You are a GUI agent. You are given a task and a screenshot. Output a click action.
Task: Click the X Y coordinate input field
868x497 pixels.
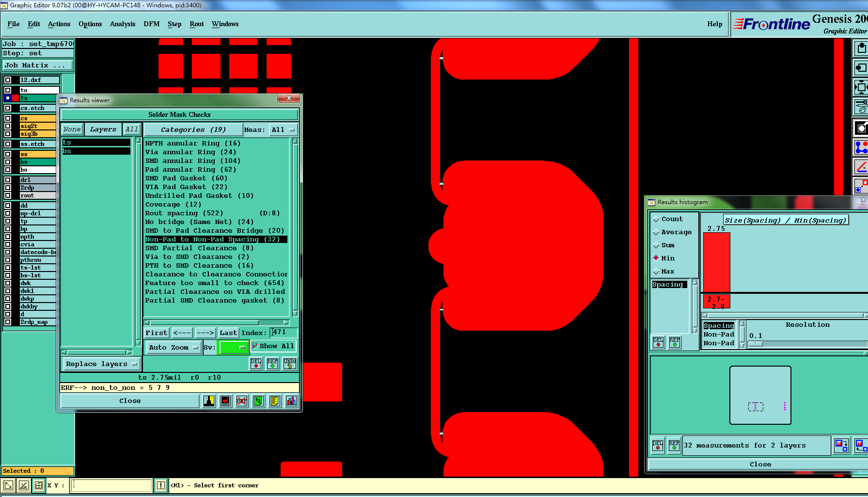(x=111, y=485)
